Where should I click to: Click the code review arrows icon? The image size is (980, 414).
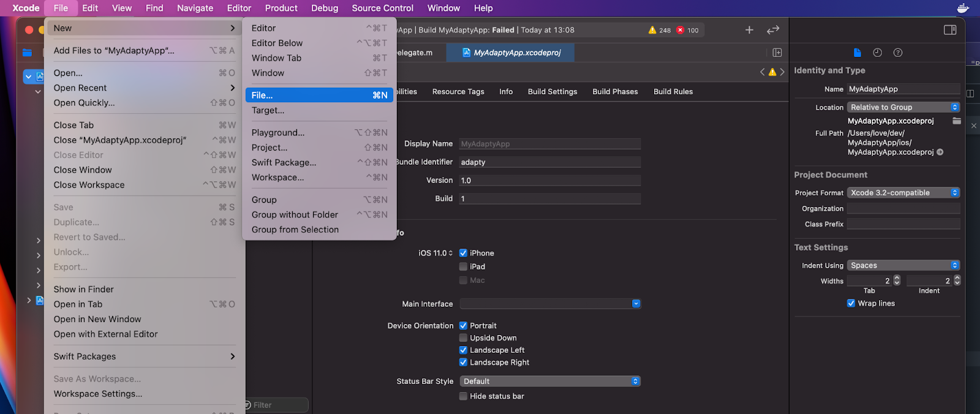pos(773,30)
